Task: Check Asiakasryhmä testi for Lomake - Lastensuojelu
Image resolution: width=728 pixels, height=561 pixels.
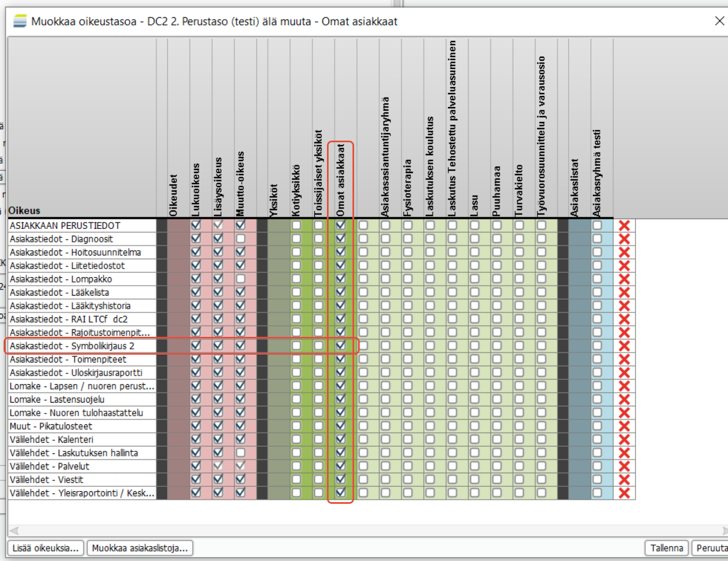Action: coord(597,399)
